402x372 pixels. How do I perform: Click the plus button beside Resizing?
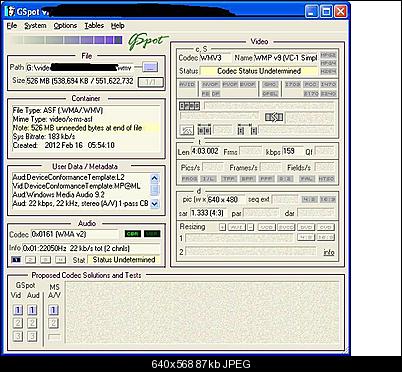(222, 227)
